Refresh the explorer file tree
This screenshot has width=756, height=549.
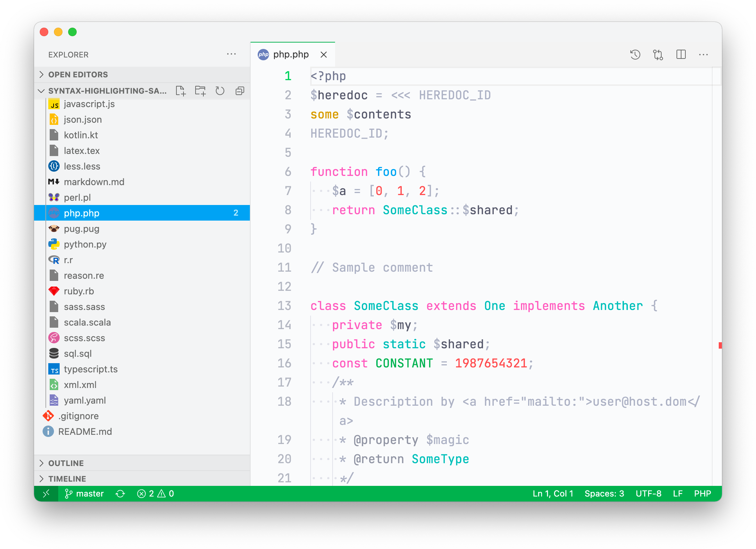tap(220, 91)
